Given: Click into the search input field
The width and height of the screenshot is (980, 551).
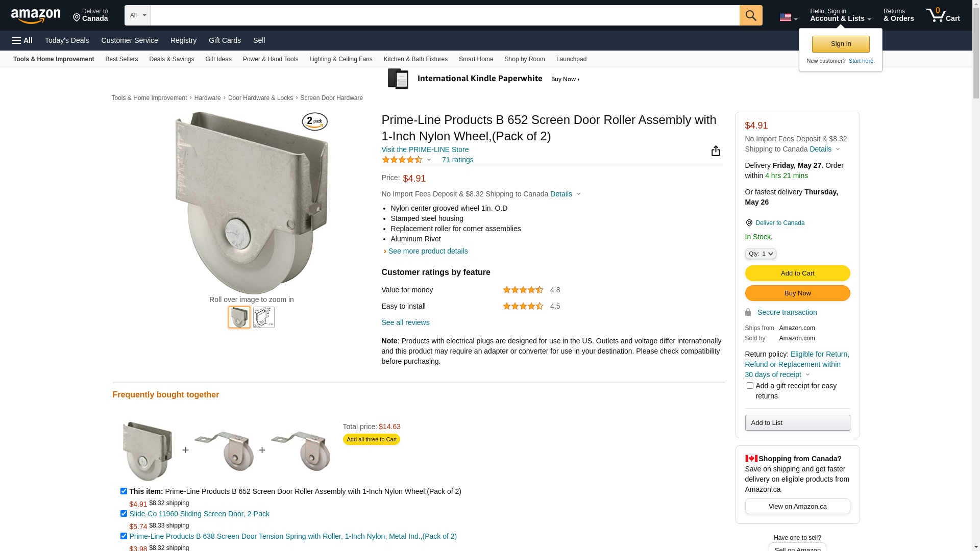Looking at the screenshot, I should (x=445, y=15).
